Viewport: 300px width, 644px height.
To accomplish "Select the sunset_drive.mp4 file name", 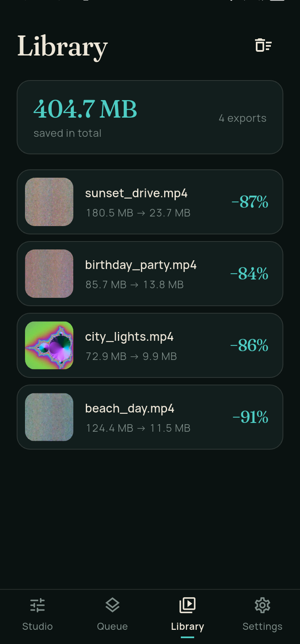I will tap(136, 194).
